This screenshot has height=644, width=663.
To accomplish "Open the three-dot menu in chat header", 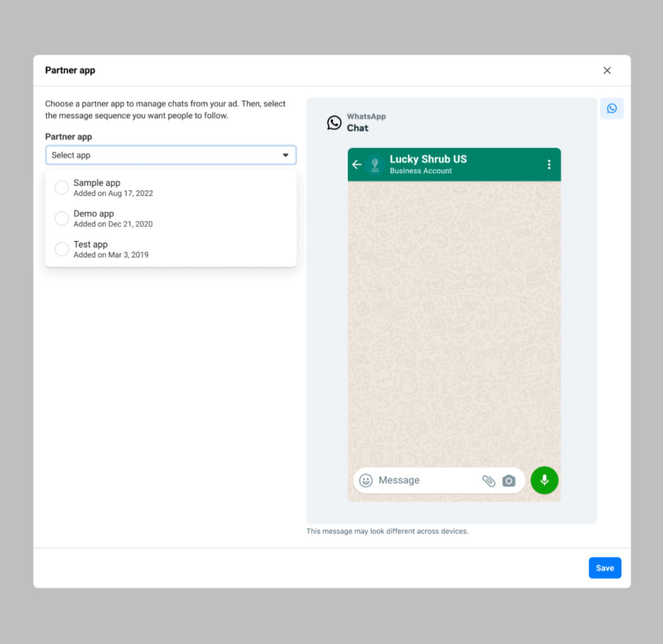I will pos(549,164).
